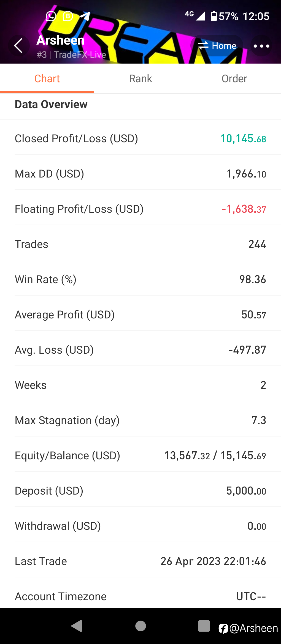Tap the battery status icon
This screenshot has height=644, width=281.
214,16
